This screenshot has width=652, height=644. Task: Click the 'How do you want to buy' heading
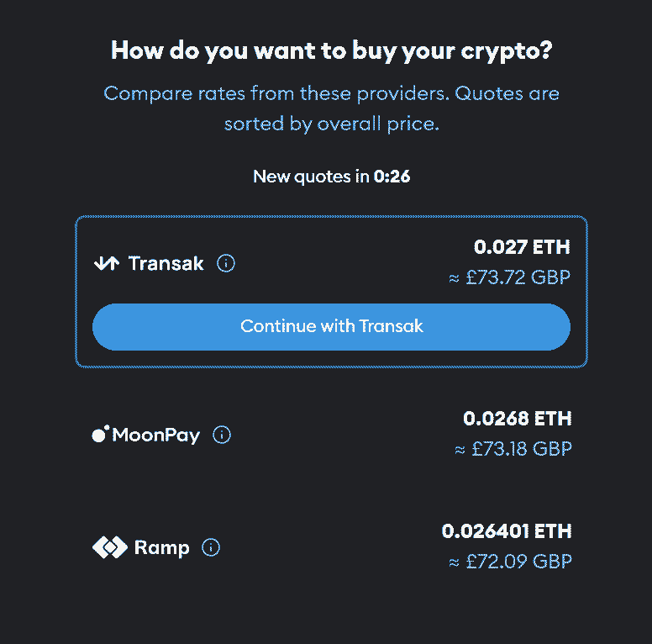(x=332, y=50)
